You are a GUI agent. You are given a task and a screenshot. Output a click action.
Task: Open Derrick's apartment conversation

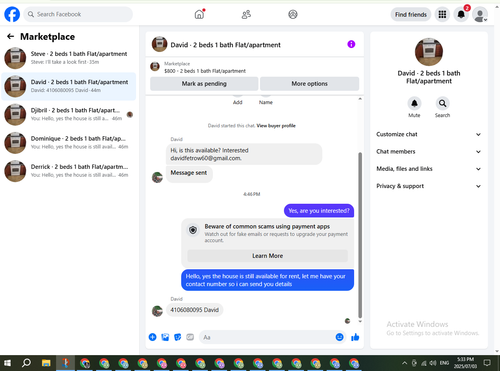click(x=69, y=171)
